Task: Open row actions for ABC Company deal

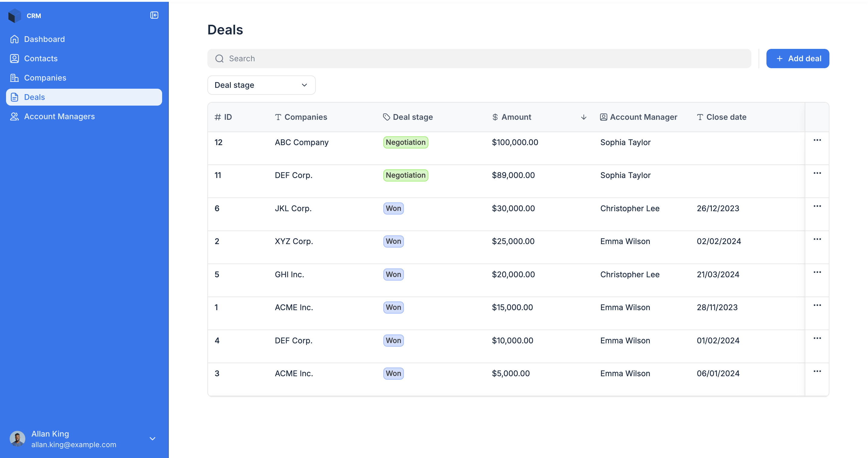Action: point(817,140)
